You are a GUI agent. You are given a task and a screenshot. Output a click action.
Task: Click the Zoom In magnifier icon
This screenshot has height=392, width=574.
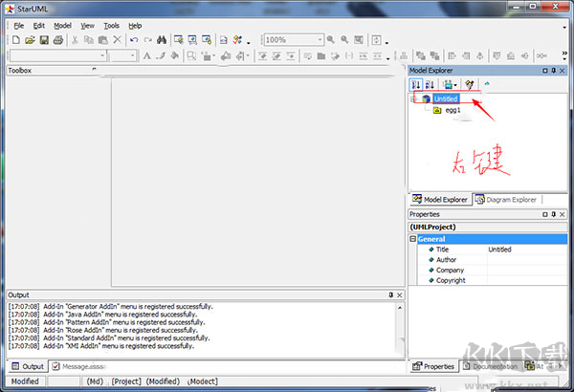(x=331, y=40)
